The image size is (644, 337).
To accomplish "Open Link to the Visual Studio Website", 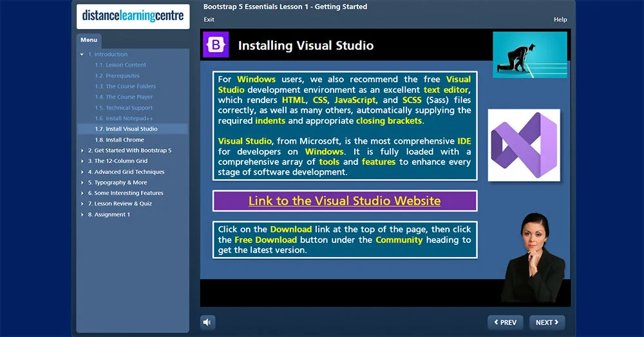I will tap(345, 201).
